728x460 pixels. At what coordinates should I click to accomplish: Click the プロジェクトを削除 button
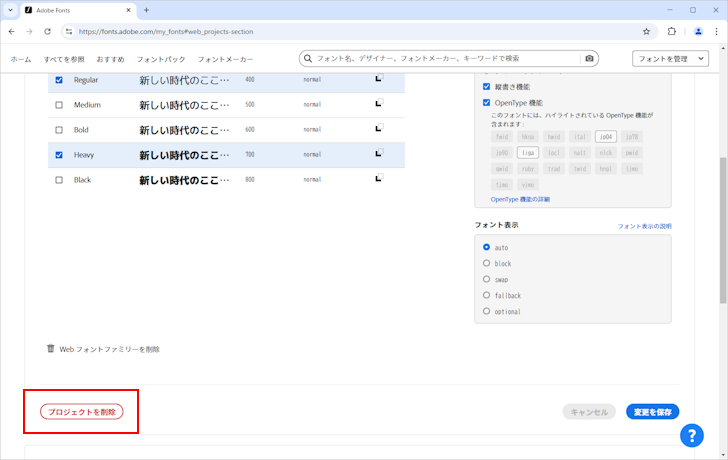(x=81, y=412)
